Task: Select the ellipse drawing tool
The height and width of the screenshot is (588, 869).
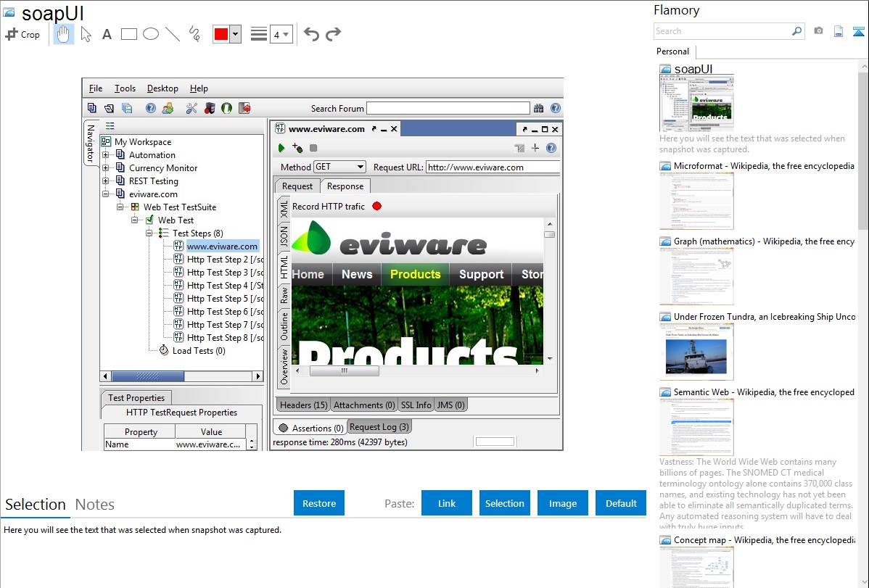Action: (151, 34)
